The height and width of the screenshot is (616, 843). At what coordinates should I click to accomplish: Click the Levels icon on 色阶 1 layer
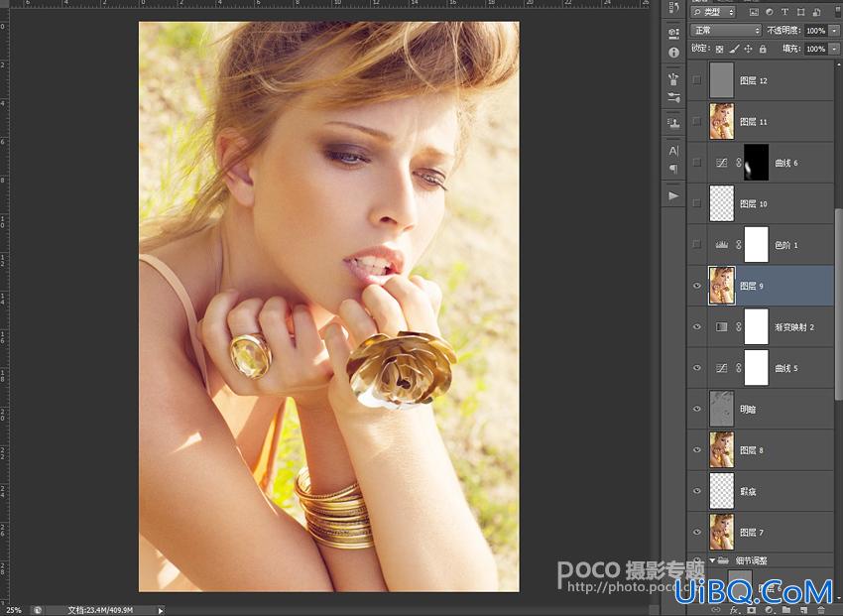(x=721, y=245)
